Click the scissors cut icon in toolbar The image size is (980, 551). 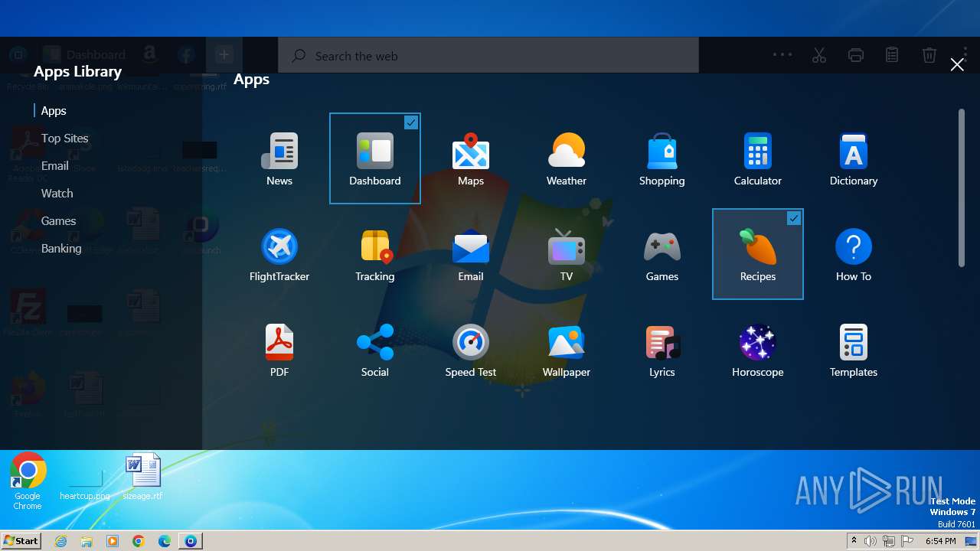point(819,55)
